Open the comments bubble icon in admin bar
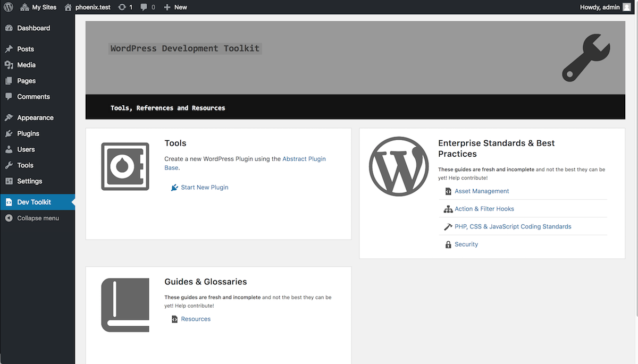Image resolution: width=638 pixels, height=364 pixels. (144, 7)
